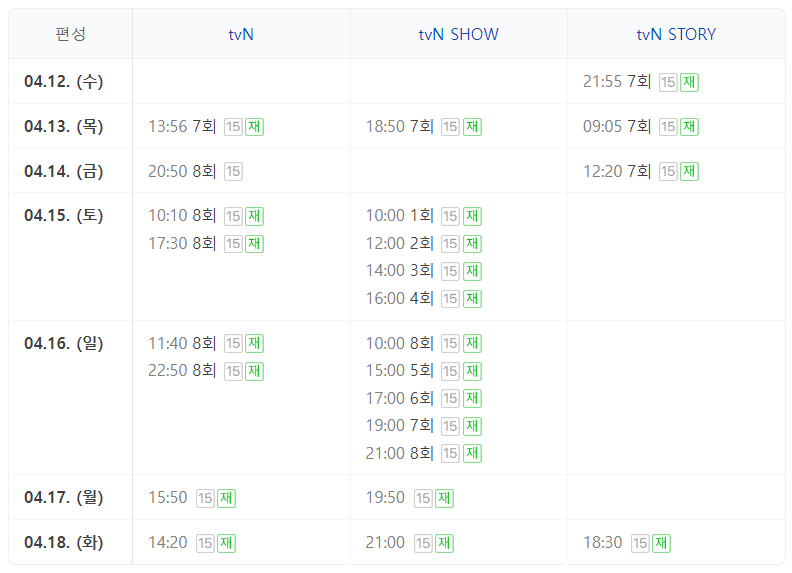Click the 21:00 8회 entry
This screenshot has height=573, width=792.
(400, 454)
